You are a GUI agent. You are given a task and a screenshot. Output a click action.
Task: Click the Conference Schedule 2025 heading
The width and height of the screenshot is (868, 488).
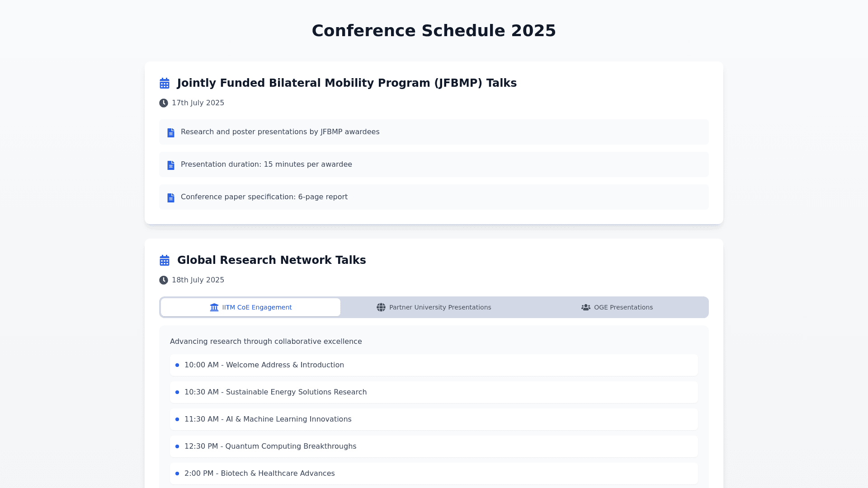tap(434, 31)
